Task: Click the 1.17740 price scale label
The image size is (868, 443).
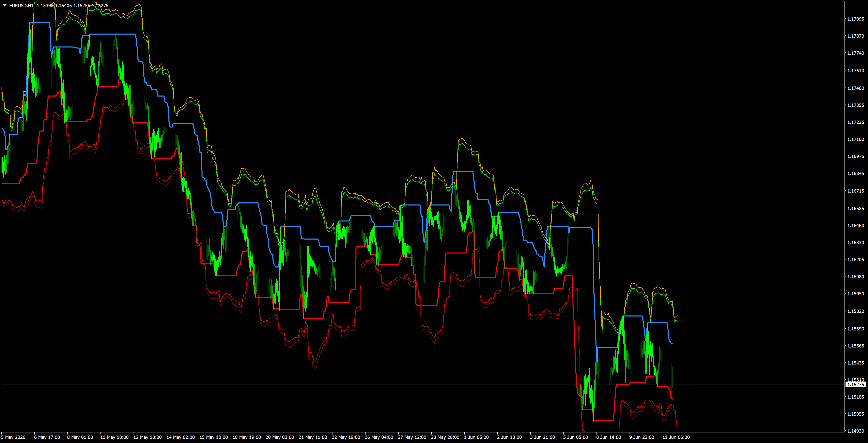Action: pyautogui.click(x=856, y=53)
